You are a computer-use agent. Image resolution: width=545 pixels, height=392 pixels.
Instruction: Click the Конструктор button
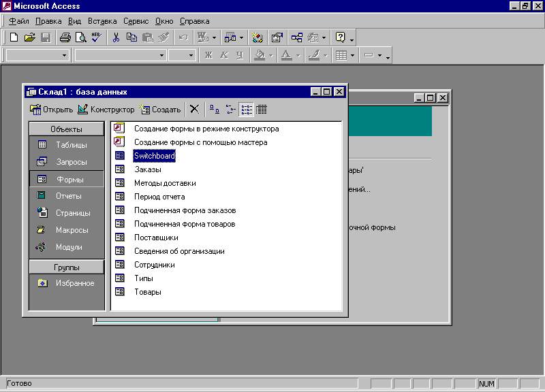pos(106,110)
